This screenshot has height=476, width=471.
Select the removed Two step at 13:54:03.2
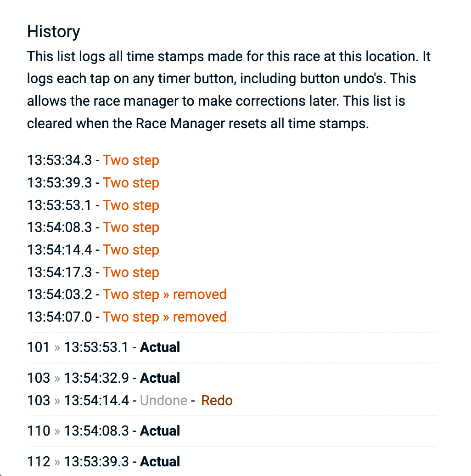(164, 295)
